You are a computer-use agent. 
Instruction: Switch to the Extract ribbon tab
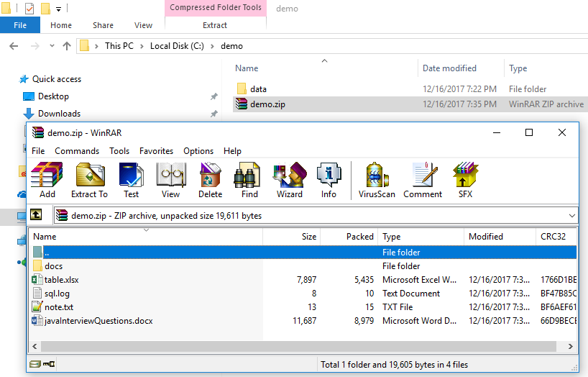[x=215, y=25]
